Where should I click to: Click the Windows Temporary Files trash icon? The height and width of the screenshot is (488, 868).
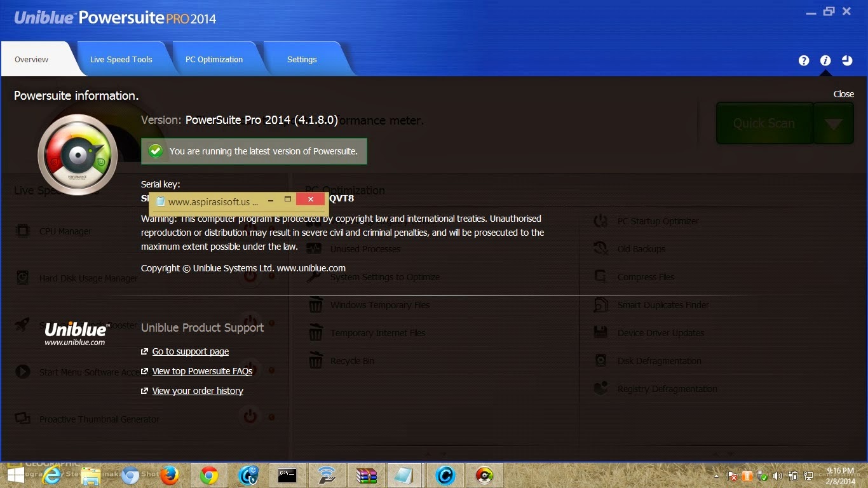coord(316,305)
